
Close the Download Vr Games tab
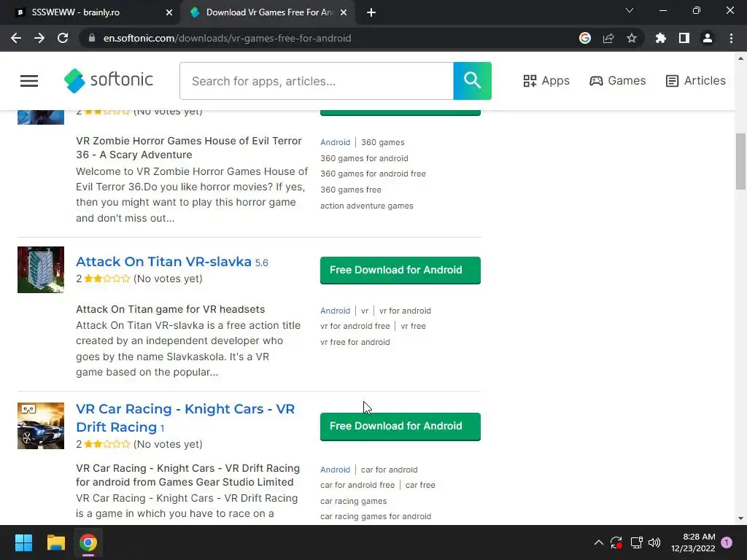click(344, 12)
